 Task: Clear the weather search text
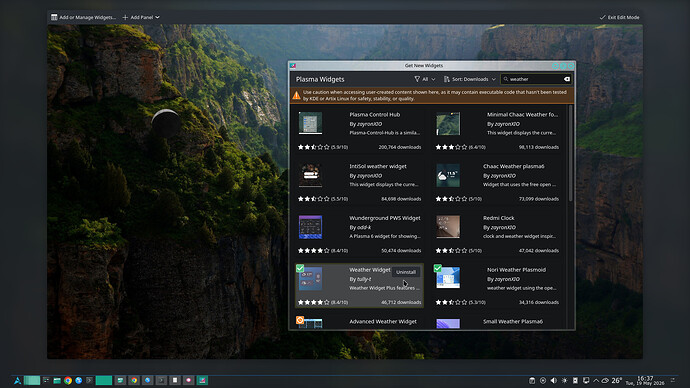tap(567, 79)
